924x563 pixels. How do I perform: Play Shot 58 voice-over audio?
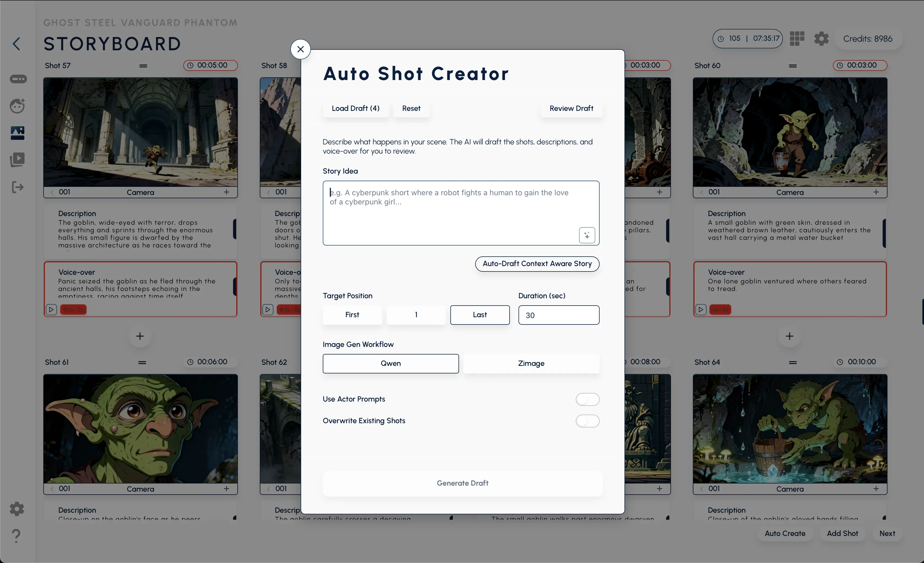point(267,309)
